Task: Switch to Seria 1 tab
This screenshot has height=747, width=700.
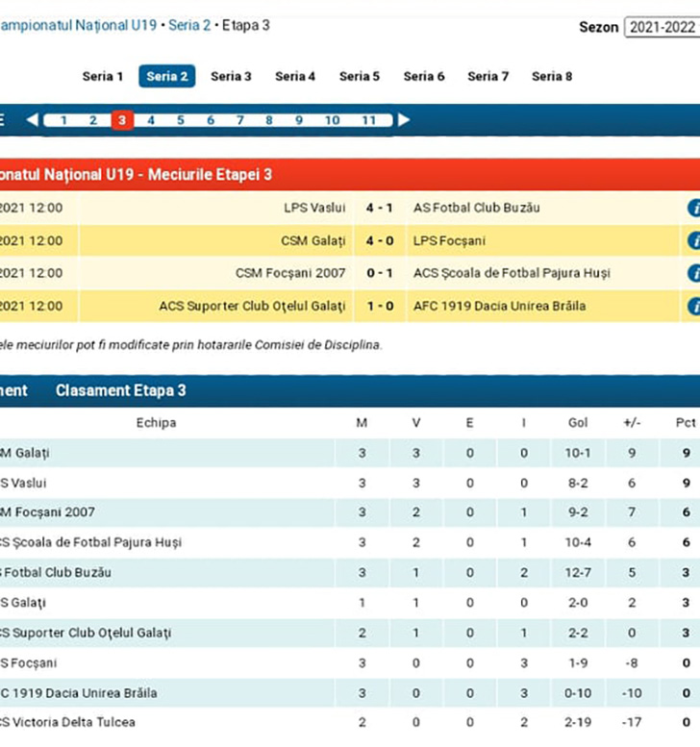Action: (103, 76)
